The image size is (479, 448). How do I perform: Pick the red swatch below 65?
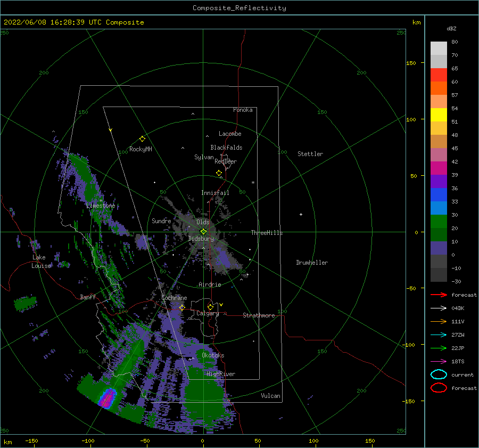439,75
